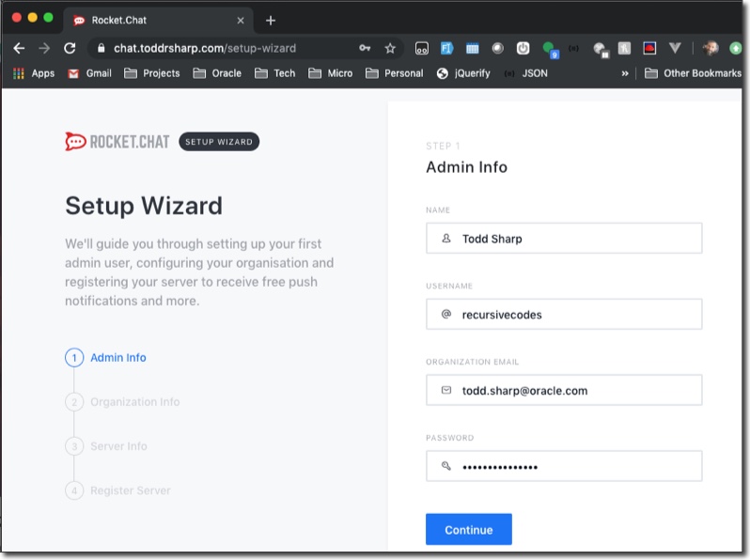Click the person icon in Name field
Image resolution: width=750 pixels, height=560 pixels.
point(446,238)
